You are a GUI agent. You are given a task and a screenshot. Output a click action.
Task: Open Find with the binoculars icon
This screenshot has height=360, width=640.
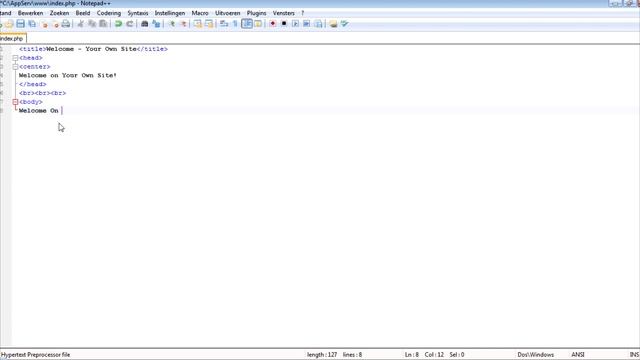pyautogui.click(x=144, y=24)
